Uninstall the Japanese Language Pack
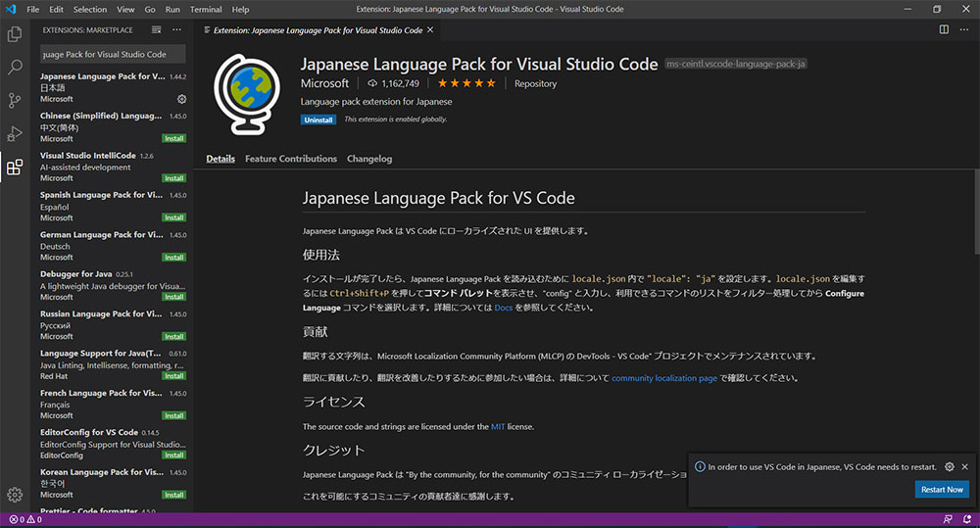 coord(318,120)
